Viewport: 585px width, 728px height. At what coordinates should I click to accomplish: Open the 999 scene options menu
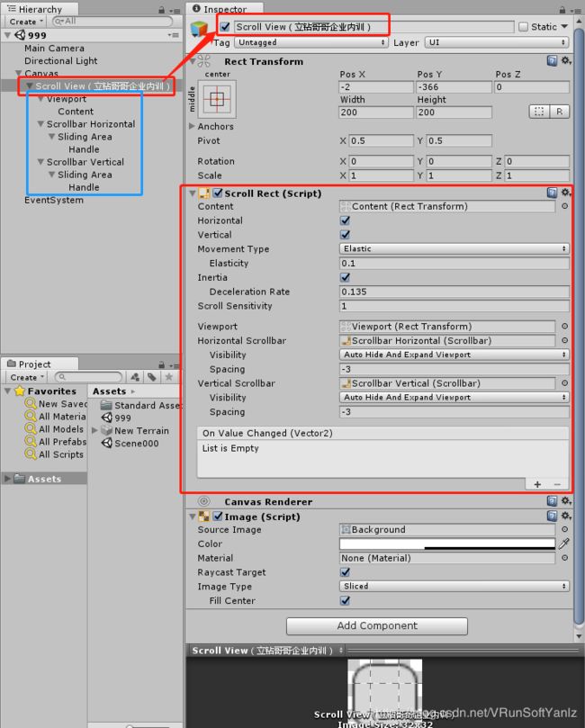[x=173, y=35]
